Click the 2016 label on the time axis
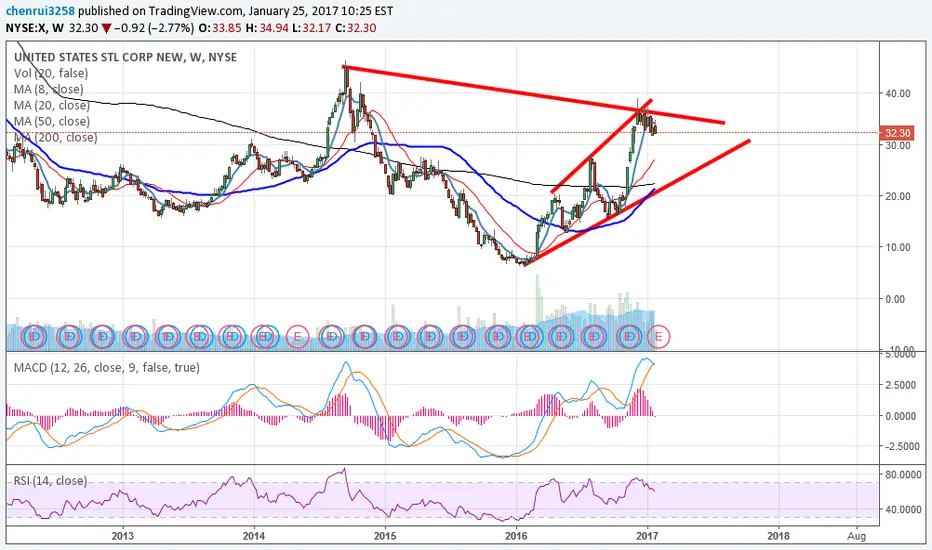 516,536
